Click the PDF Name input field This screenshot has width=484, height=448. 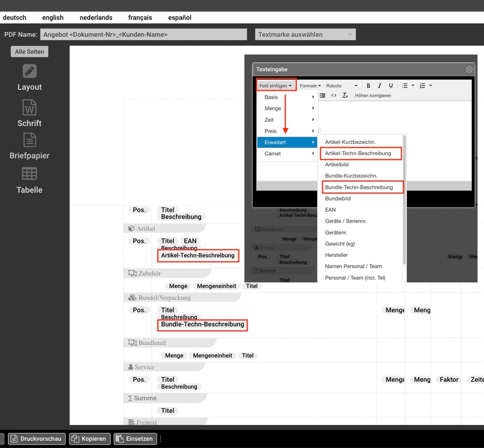click(x=144, y=35)
